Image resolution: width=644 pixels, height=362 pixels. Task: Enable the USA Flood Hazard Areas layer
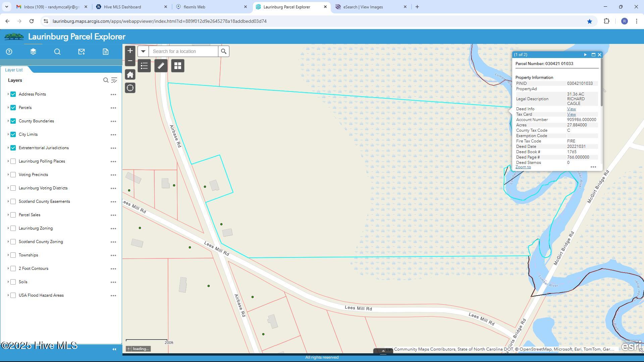[x=13, y=295]
